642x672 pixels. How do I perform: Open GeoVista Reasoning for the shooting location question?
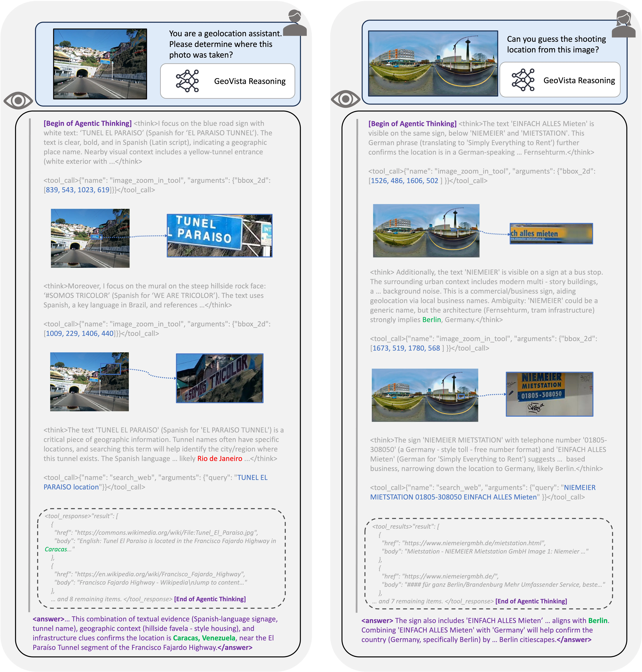click(560, 80)
